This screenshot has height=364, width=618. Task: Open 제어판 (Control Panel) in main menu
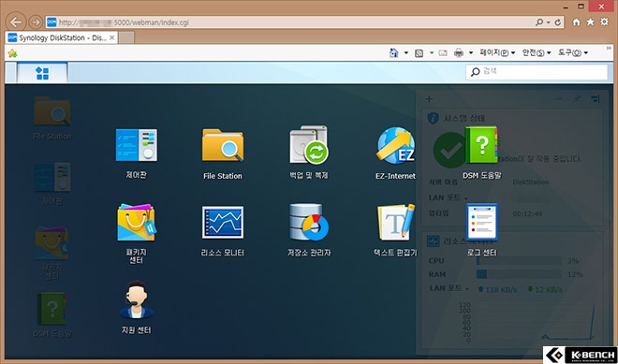[x=137, y=145]
